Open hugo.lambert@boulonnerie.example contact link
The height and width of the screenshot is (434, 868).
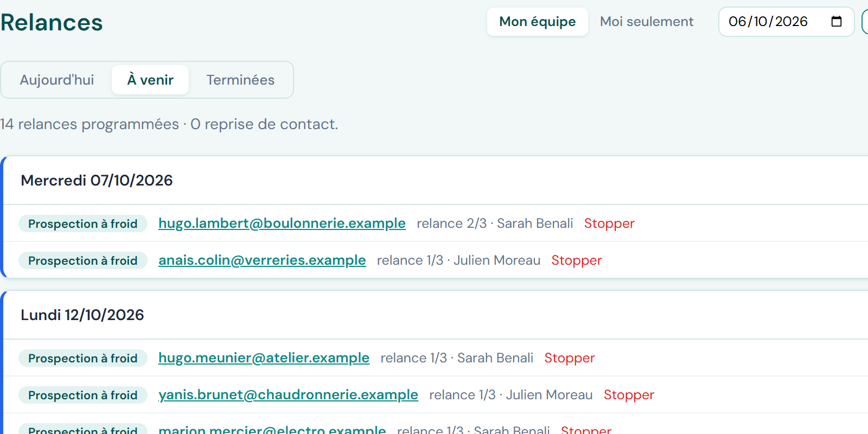pyautogui.click(x=282, y=224)
